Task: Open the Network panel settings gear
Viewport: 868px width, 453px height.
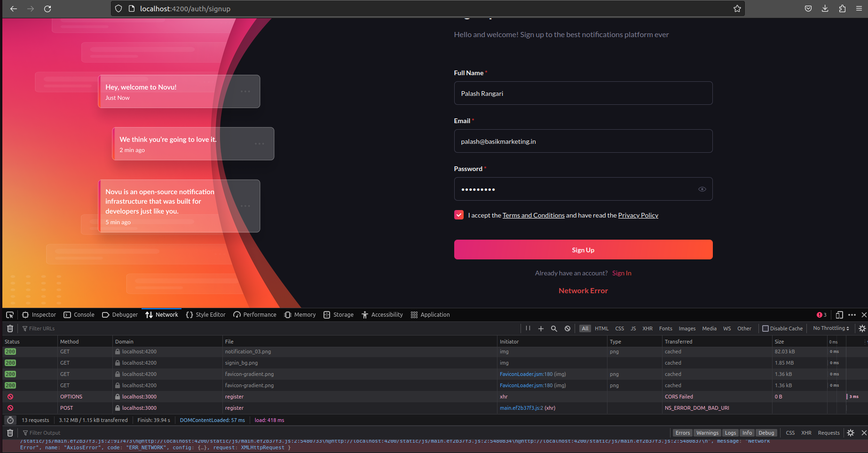Action: click(862, 328)
